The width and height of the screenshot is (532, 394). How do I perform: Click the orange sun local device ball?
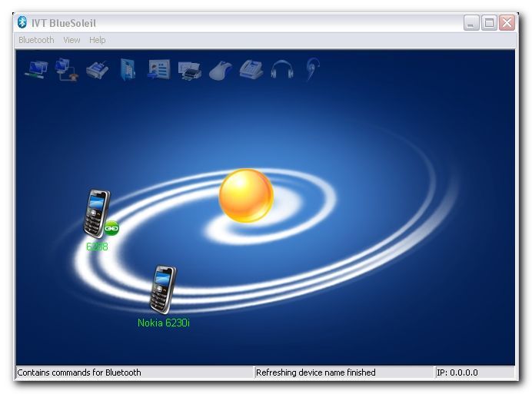246,196
